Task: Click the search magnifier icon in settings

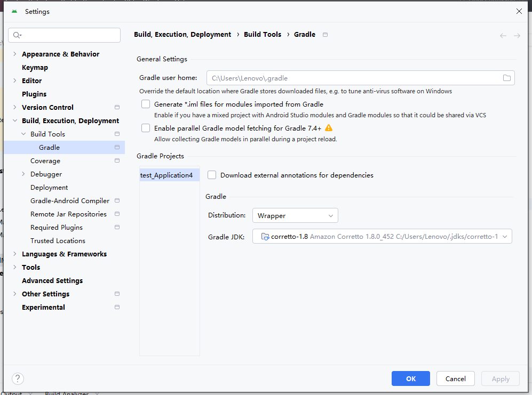Action: click(x=17, y=35)
